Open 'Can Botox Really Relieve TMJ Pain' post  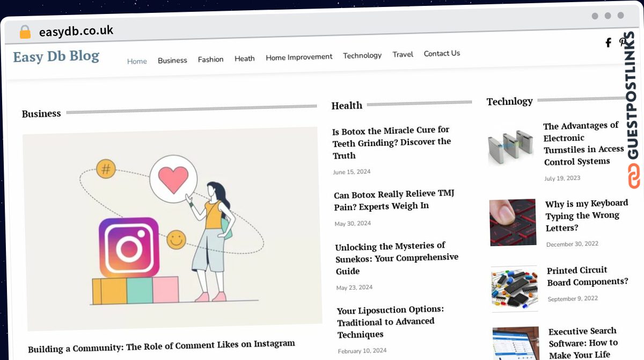[x=394, y=200]
